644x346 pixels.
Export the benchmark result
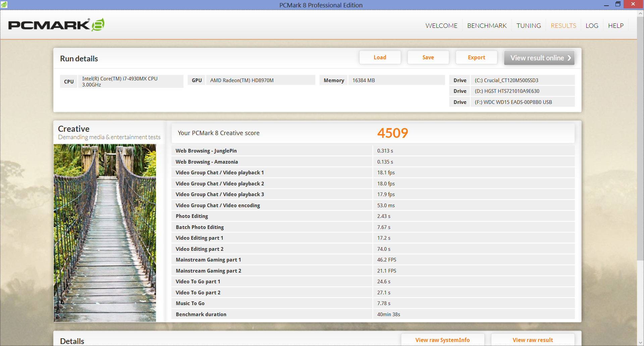click(x=476, y=57)
